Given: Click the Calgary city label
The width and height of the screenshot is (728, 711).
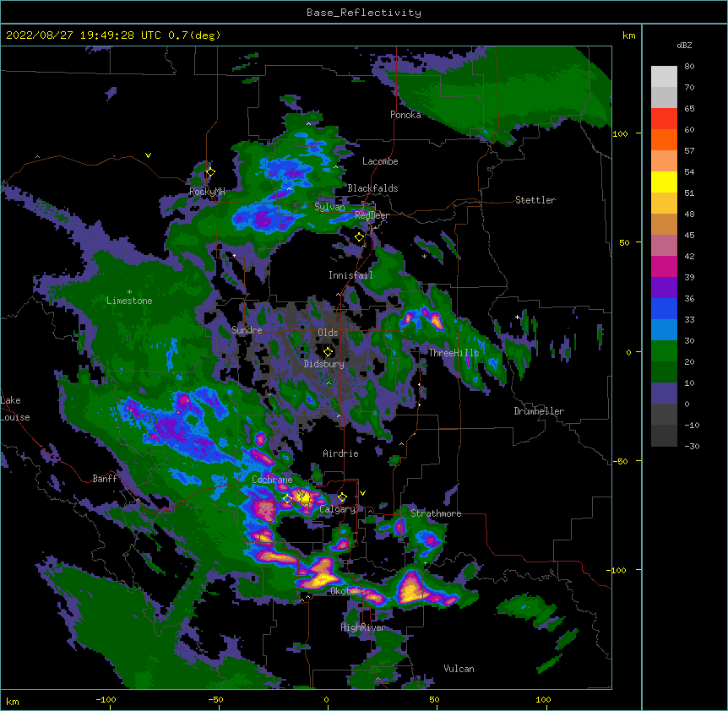Looking at the screenshot, I should point(338,509).
